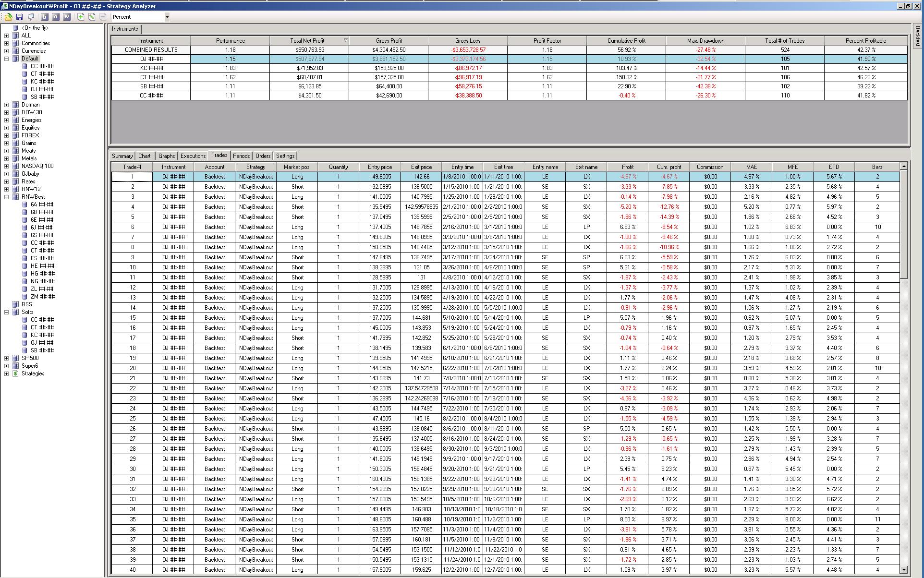Viewport: 924px width, 578px height.
Task: Open the Graphs tab
Action: click(x=166, y=156)
